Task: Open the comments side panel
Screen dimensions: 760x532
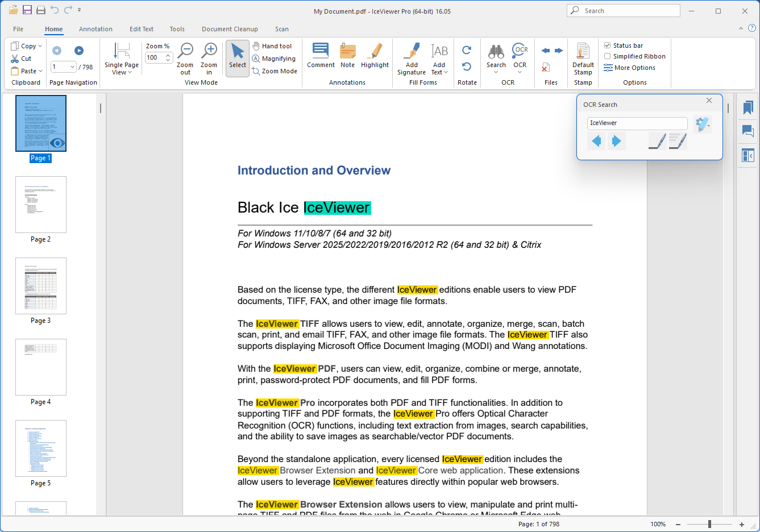Action: 748,131
